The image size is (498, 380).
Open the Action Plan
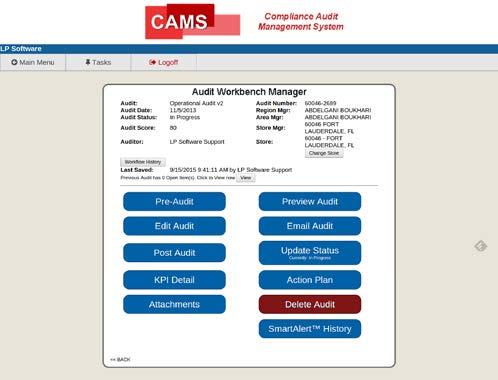tap(310, 280)
